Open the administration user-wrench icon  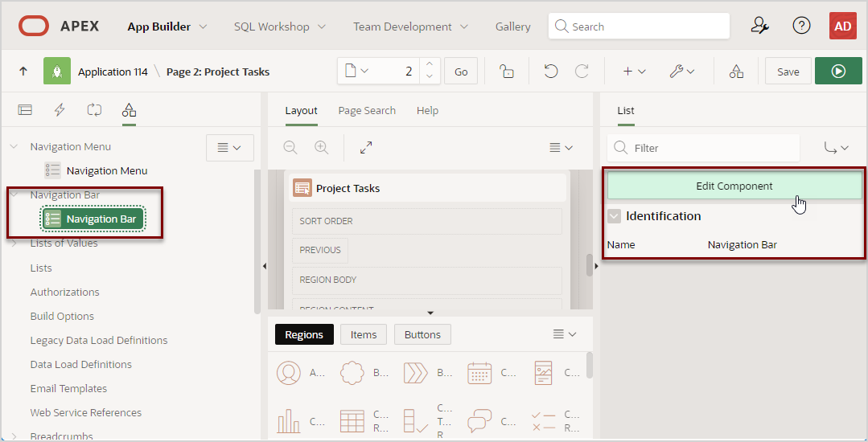coord(760,26)
